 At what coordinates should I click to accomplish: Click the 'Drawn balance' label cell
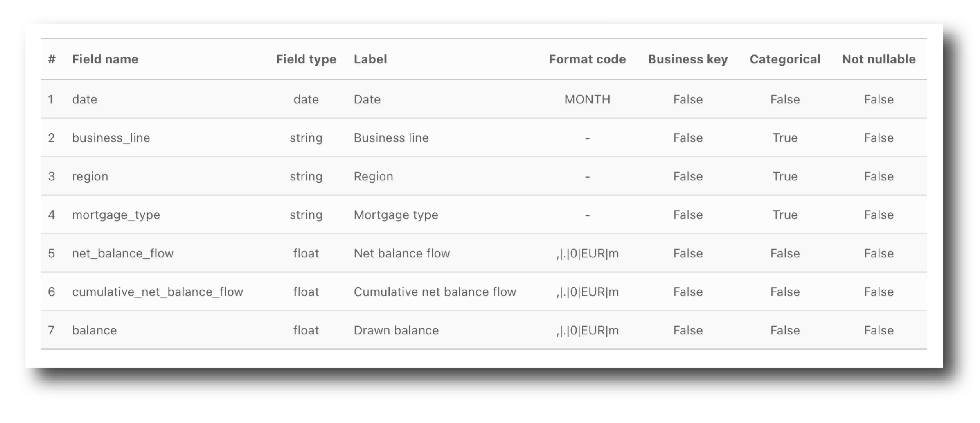[396, 330]
